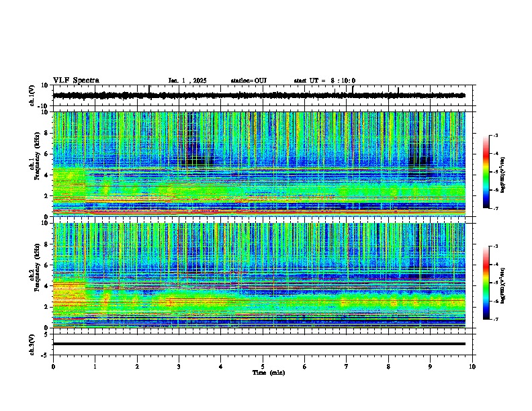The height and width of the screenshot is (411, 532).
Task: Click time axis tick label "7"
Action: 347,367
